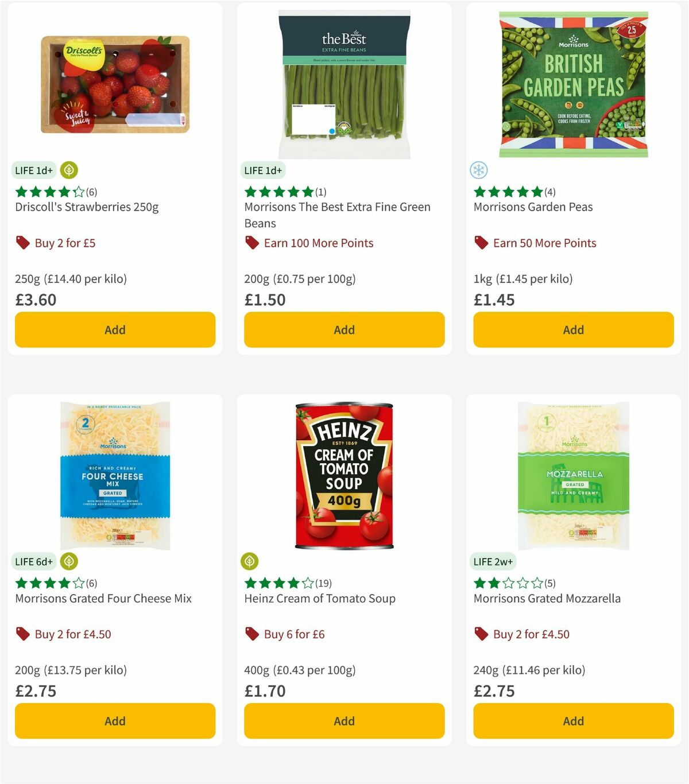689x784 pixels.
Task: Click the red offer tag icon beside 'Buy 2 for £5'
Action: click(x=23, y=243)
